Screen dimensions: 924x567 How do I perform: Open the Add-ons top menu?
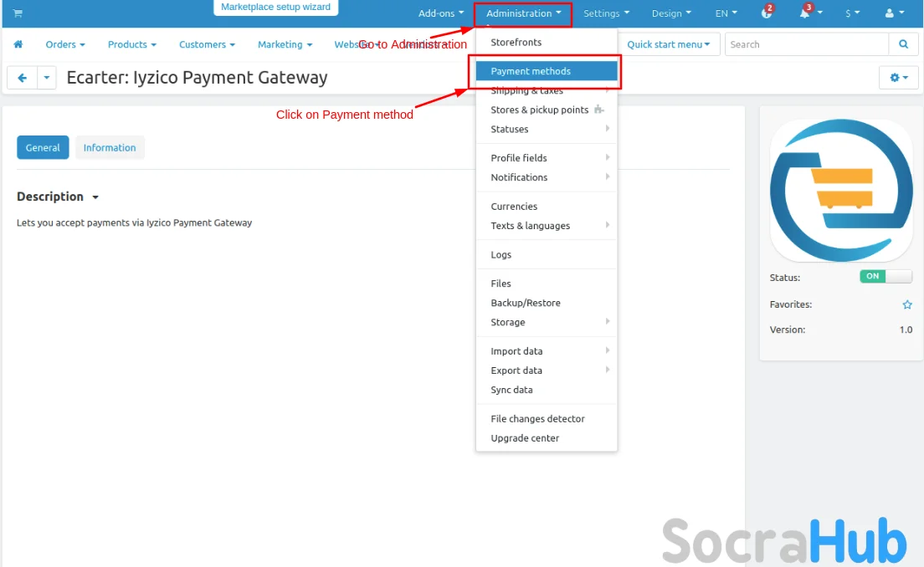click(441, 13)
